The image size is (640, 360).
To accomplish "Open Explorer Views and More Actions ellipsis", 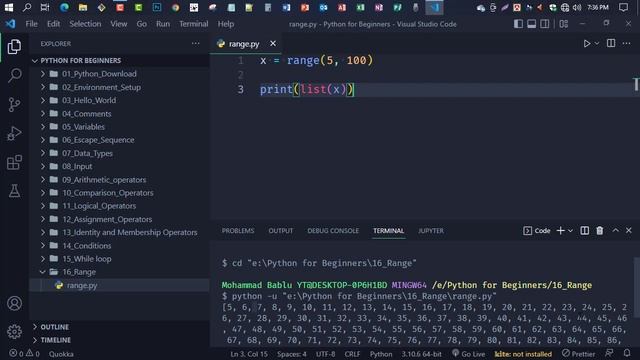I will tap(196, 43).
